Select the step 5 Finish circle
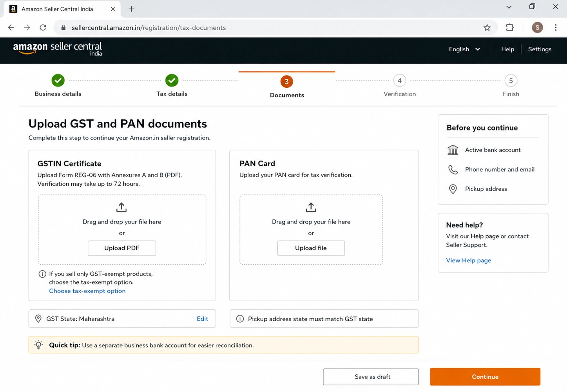 511,81
